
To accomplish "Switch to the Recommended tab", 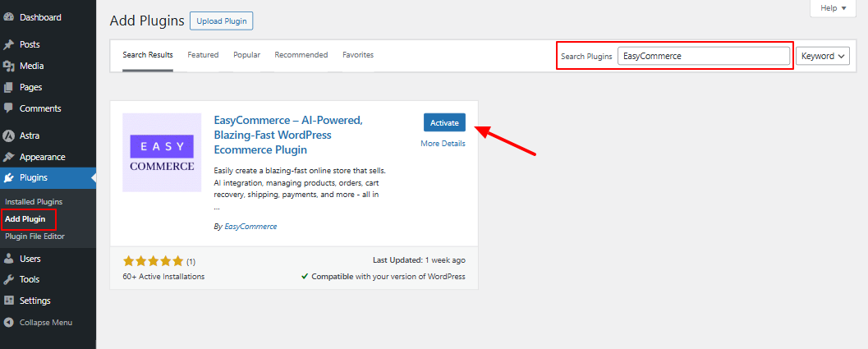I will coord(301,55).
